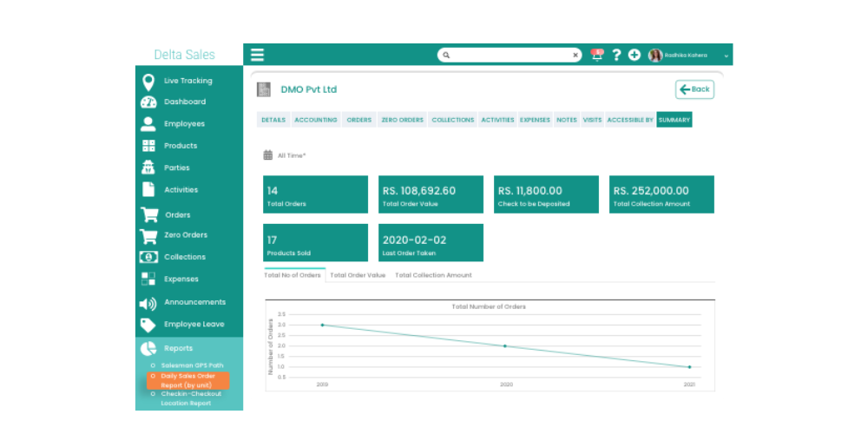
Task: Open Live Tracking in the sidebar
Action: (188, 81)
